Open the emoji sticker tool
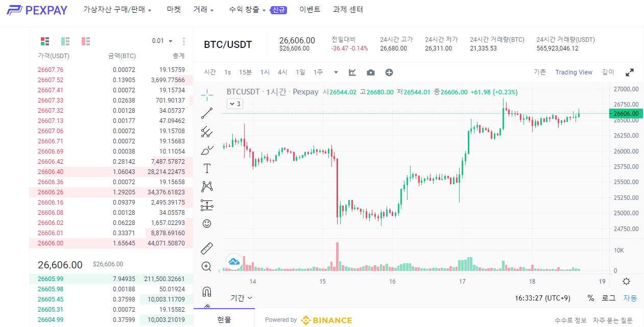 (206, 223)
